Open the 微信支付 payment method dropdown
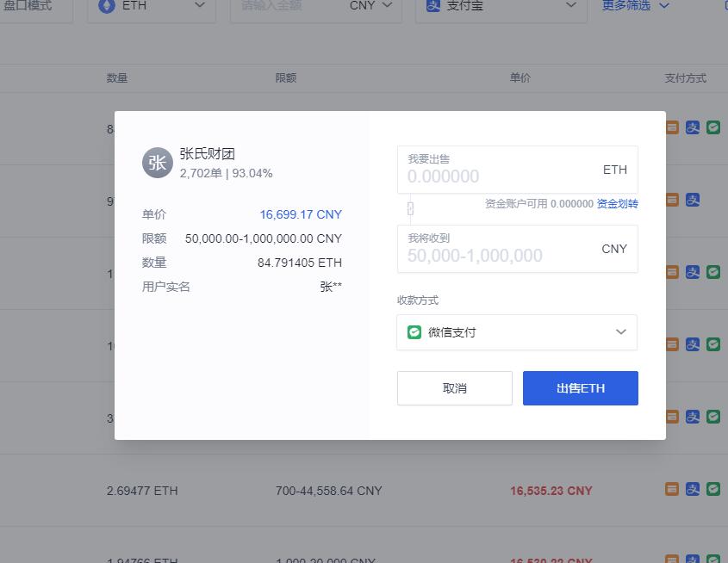 [517, 332]
